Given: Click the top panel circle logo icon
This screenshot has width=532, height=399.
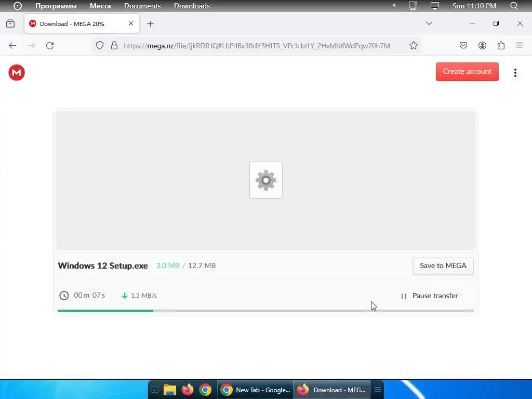Looking at the screenshot, I should [x=17, y=6].
